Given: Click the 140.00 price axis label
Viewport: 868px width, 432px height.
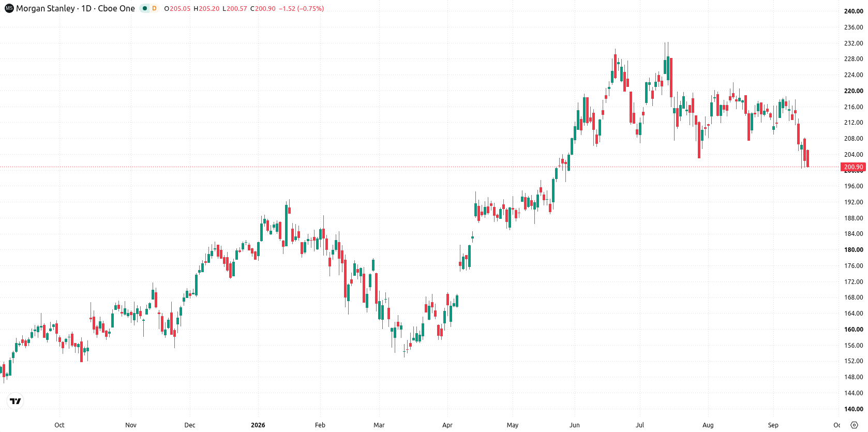Looking at the screenshot, I should (854, 409).
